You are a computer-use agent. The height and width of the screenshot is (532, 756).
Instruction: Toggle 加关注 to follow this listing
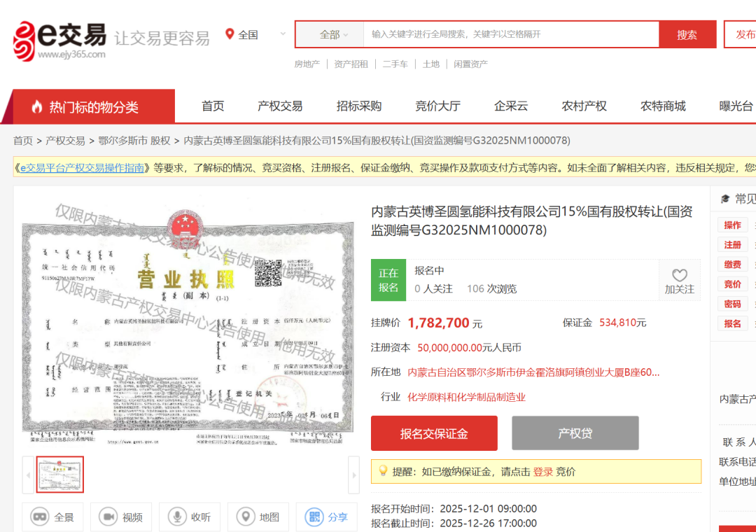pos(679,283)
